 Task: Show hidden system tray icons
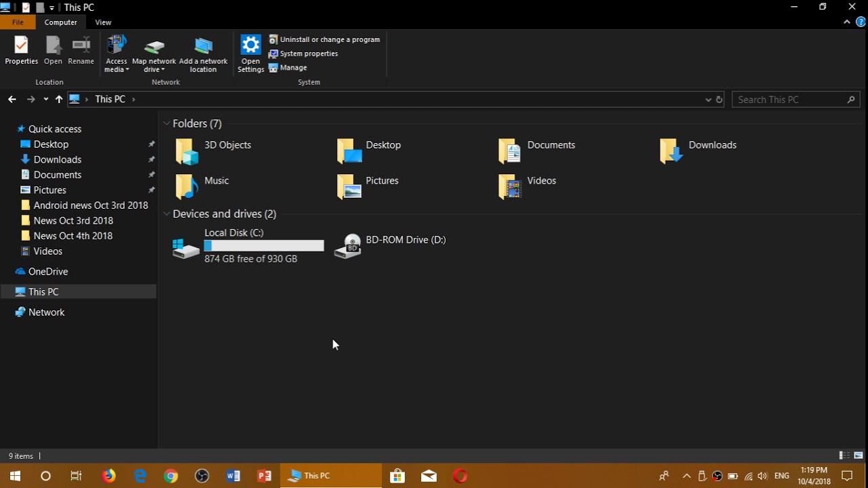[x=686, y=476]
